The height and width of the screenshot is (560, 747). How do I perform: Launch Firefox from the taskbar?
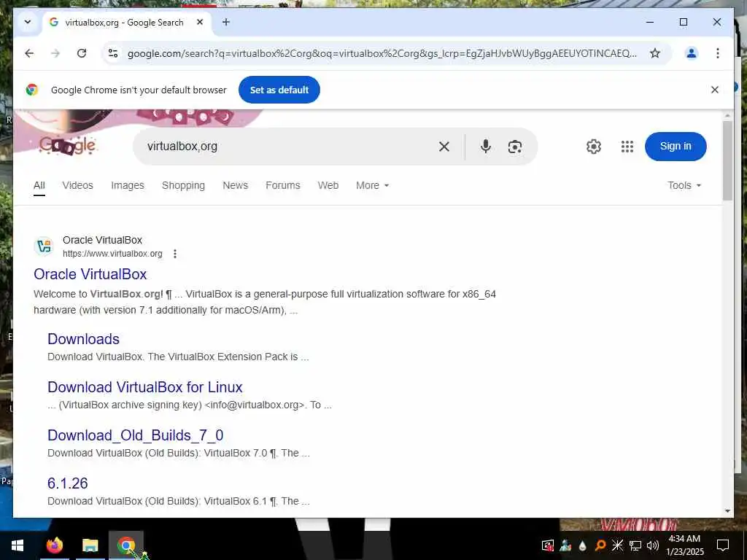click(x=55, y=545)
